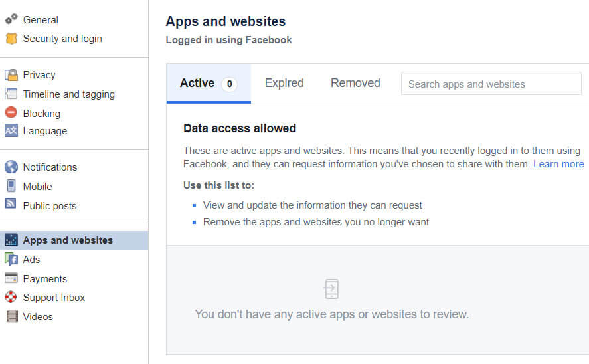This screenshot has height=364, width=589.
Task: Click the 'Use this list to:' text
Action: coord(218,185)
